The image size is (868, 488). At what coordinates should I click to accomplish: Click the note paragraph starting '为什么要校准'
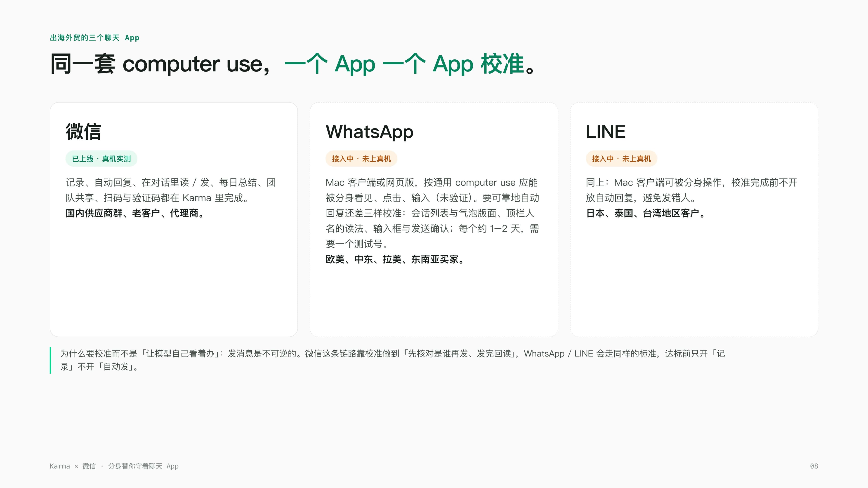[x=393, y=360]
